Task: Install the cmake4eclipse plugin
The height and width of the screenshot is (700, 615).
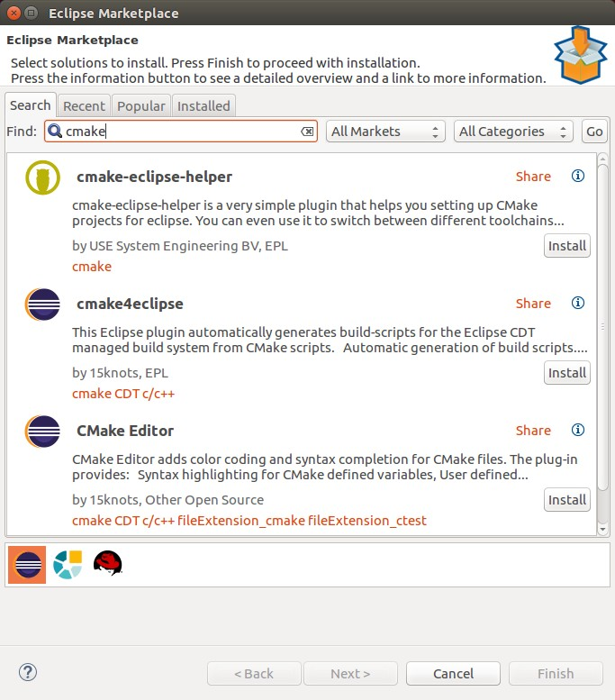Action: pyautogui.click(x=566, y=373)
